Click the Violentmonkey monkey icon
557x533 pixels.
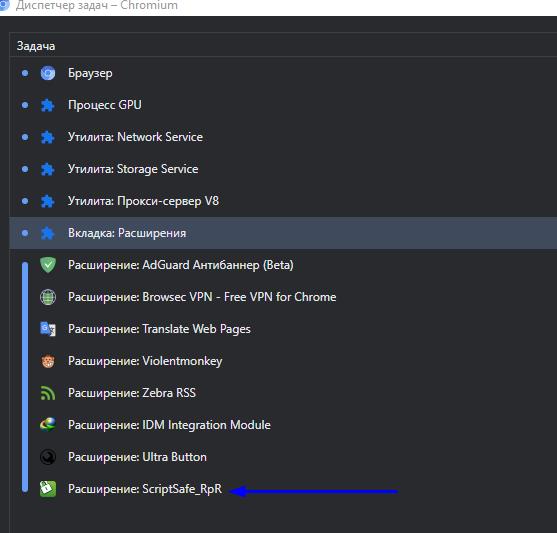click(x=48, y=361)
